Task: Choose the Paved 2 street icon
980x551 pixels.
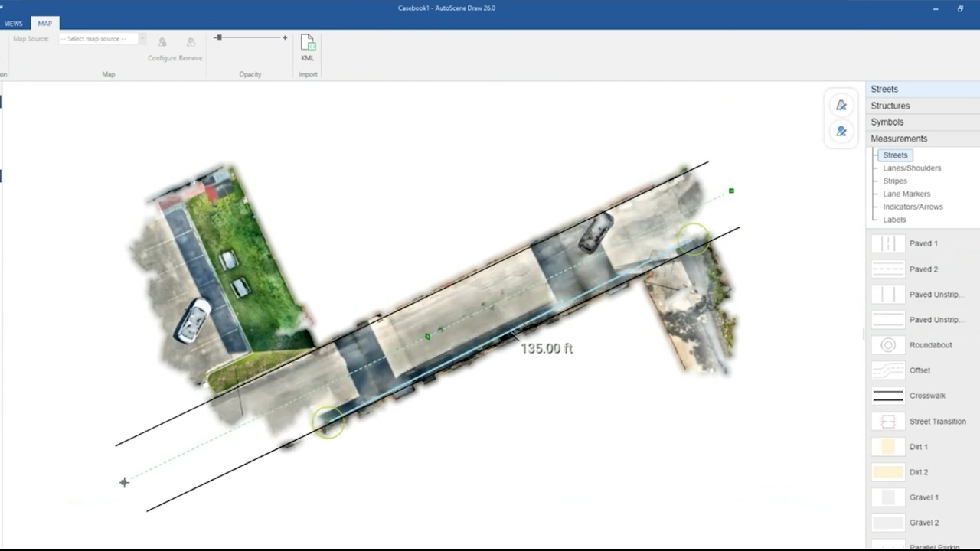Action: [888, 269]
